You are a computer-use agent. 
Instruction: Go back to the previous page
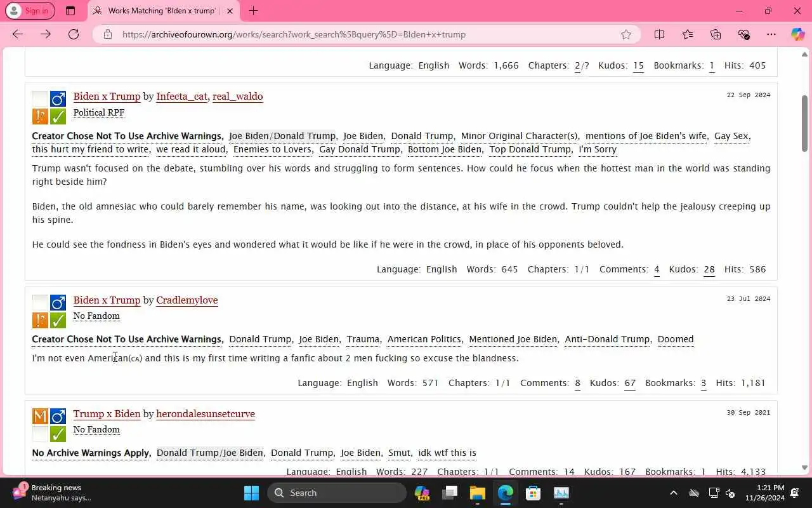coord(18,34)
